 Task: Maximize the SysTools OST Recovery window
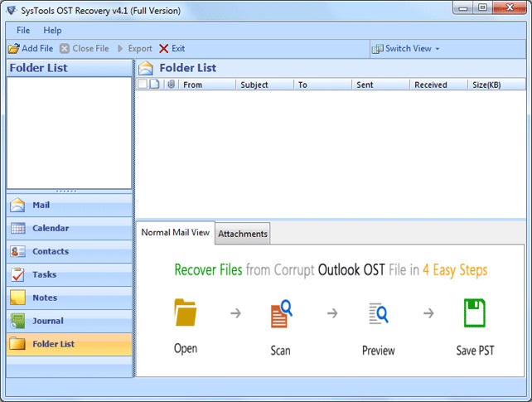(482, 7)
